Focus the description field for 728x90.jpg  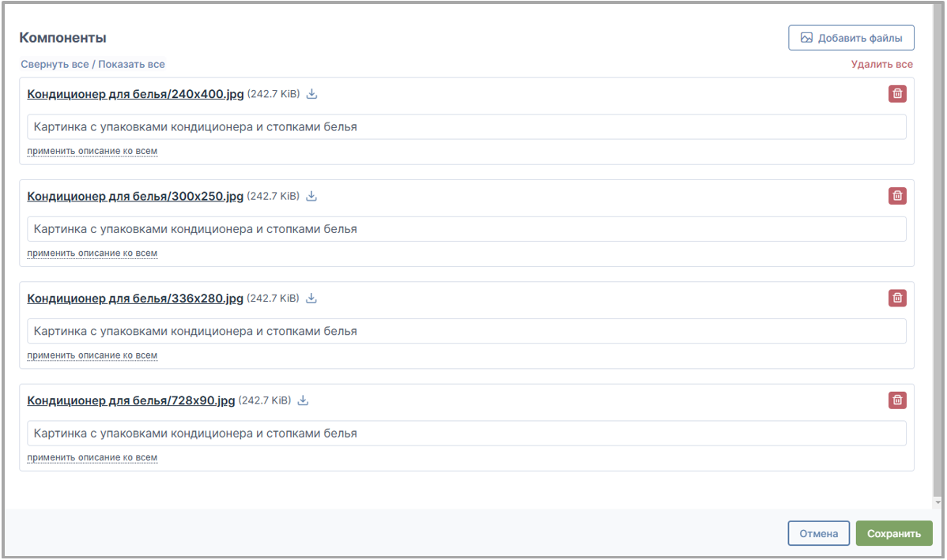[x=467, y=434]
